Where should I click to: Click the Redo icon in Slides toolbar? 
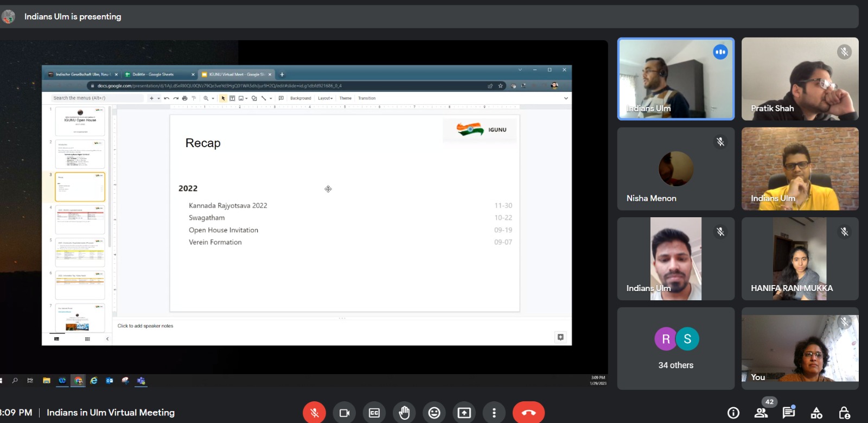(x=176, y=98)
